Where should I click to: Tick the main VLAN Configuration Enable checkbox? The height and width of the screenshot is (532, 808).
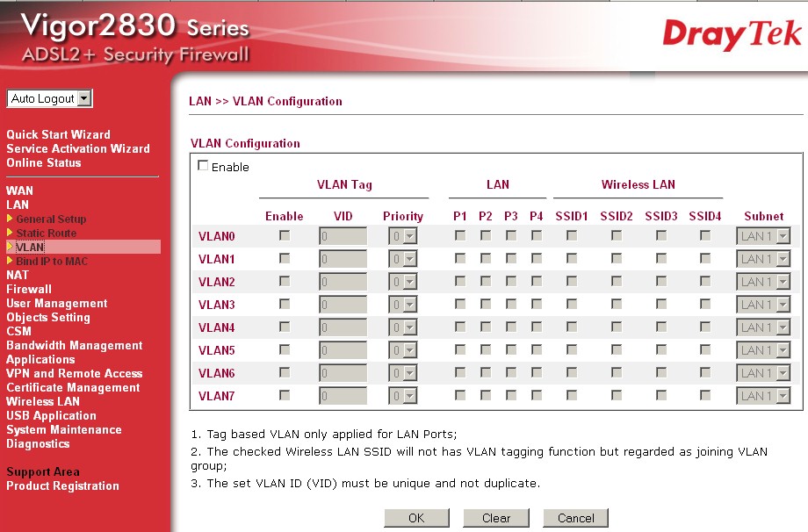[203, 165]
